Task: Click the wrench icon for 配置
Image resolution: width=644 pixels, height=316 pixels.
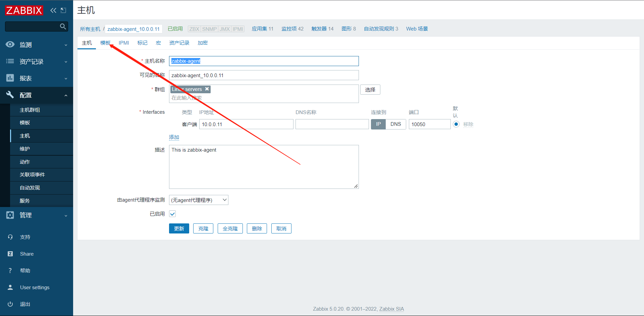Action: point(10,95)
